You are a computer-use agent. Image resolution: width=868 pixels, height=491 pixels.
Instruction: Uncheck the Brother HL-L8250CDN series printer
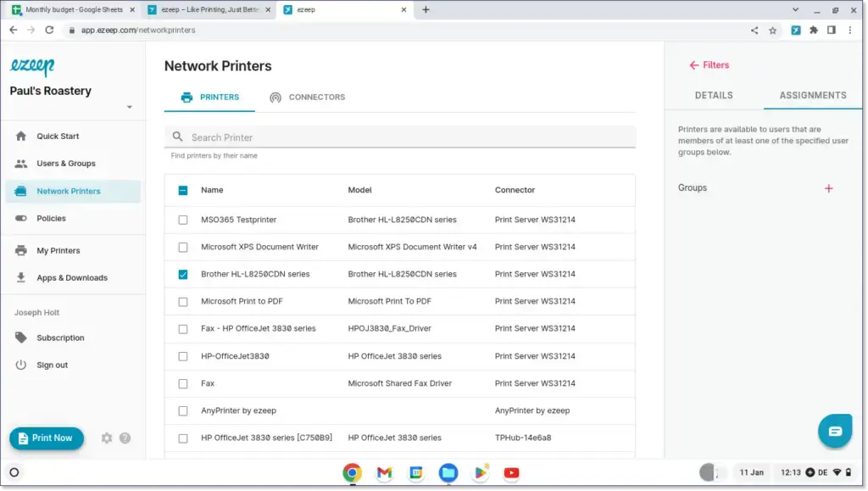pyautogui.click(x=182, y=274)
